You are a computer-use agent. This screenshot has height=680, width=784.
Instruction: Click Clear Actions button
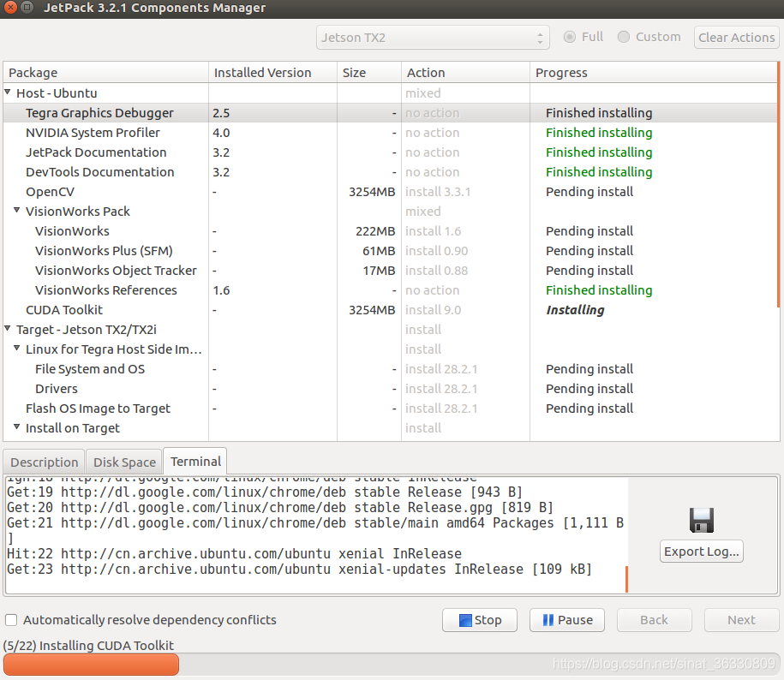[737, 38]
